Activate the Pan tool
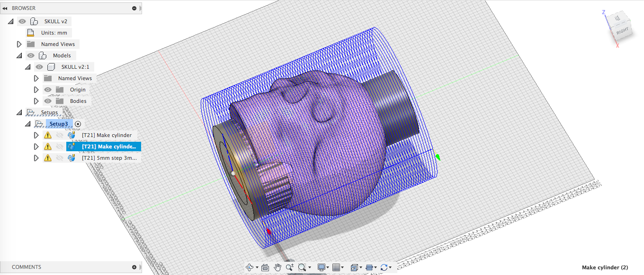This screenshot has height=275, width=644. (x=277, y=267)
